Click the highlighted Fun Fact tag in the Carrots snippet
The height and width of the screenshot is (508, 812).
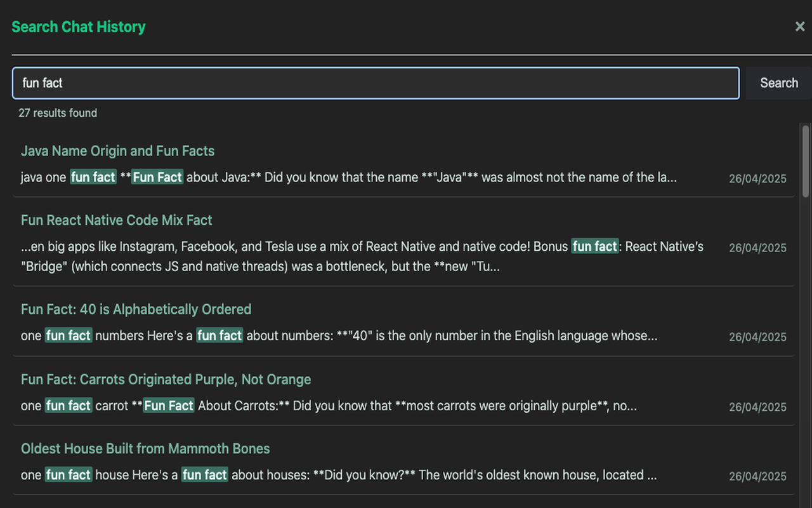point(168,405)
